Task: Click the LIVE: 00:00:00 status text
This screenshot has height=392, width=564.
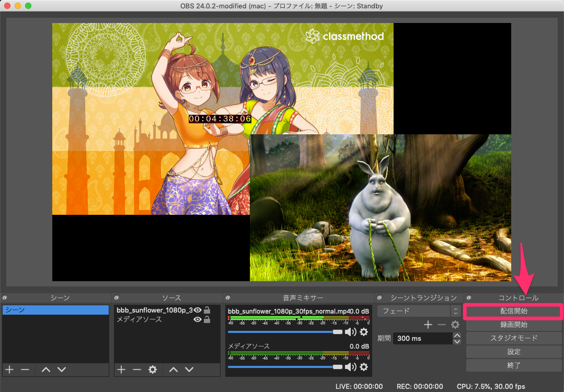Action: [359, 386]
